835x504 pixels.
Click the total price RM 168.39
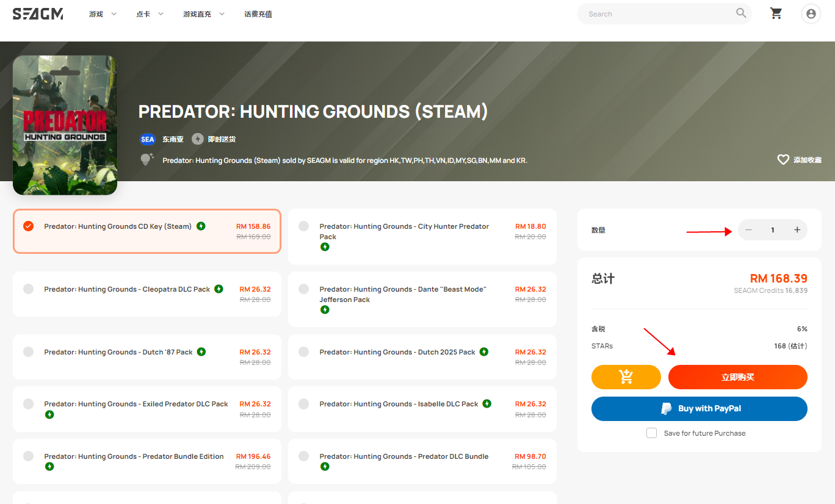(x=779, y=278)
